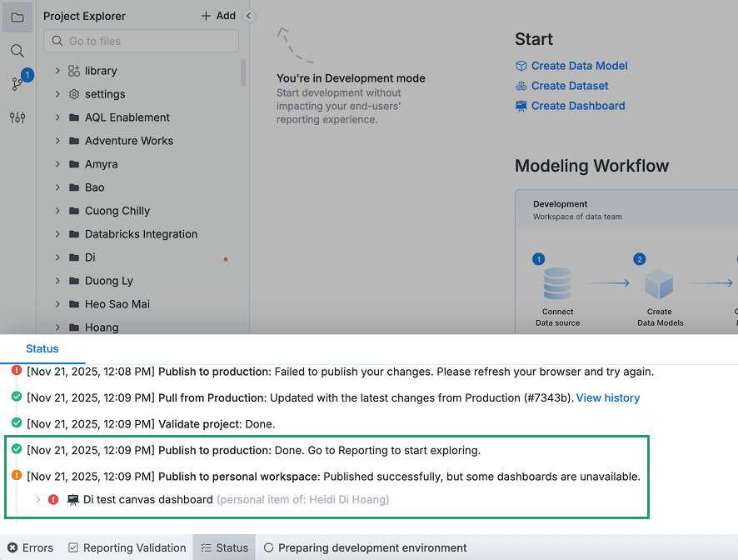Select the search icon in the left sidebar
Viewport: 738px width, 560px height.
point(17,50)
